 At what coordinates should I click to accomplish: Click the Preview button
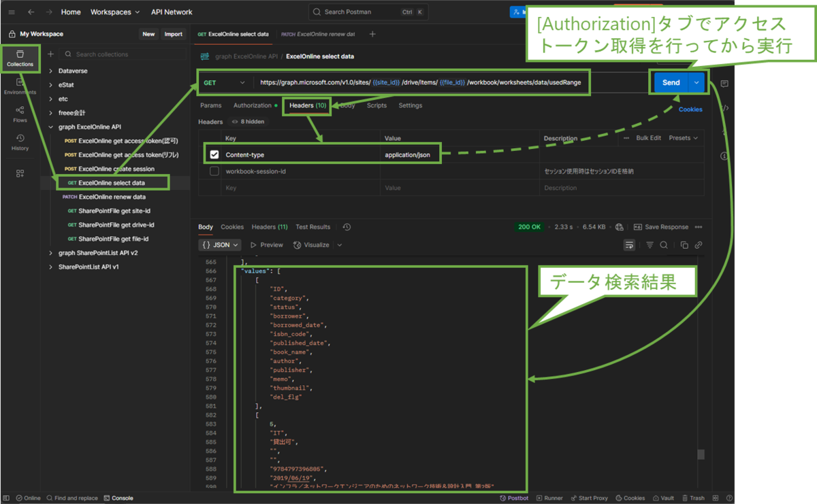pyautogui.click(x=266, y=245)
